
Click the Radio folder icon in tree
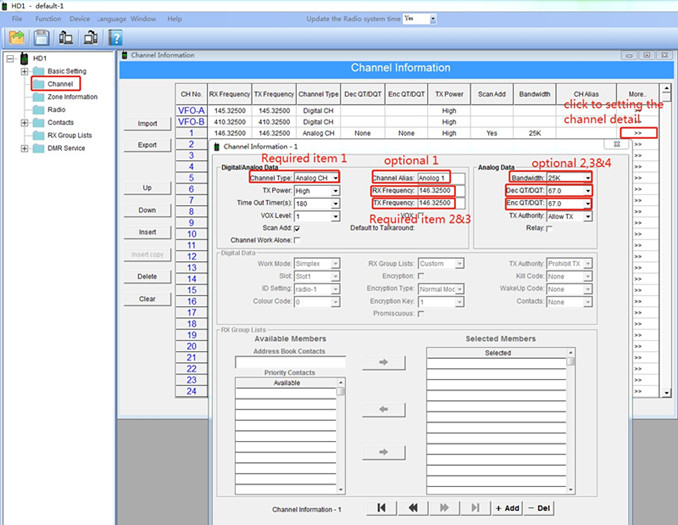pyautogui.click(x=38, y=109)
